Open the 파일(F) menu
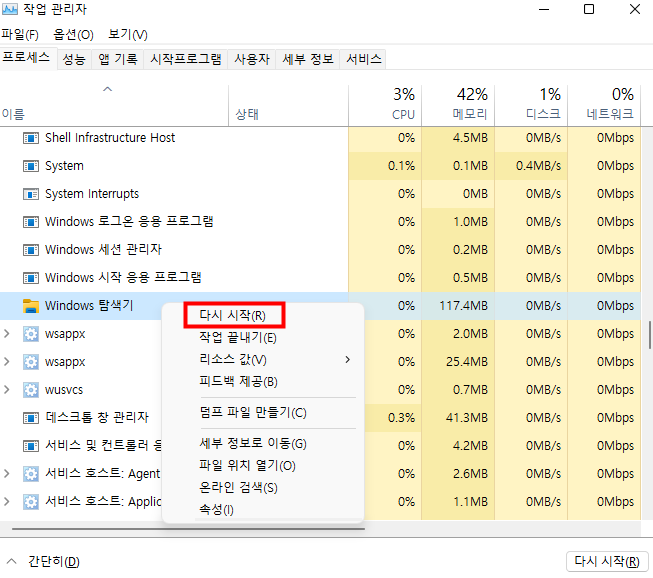This screenshot has height=578, width=653. click(x=20, y=34)
